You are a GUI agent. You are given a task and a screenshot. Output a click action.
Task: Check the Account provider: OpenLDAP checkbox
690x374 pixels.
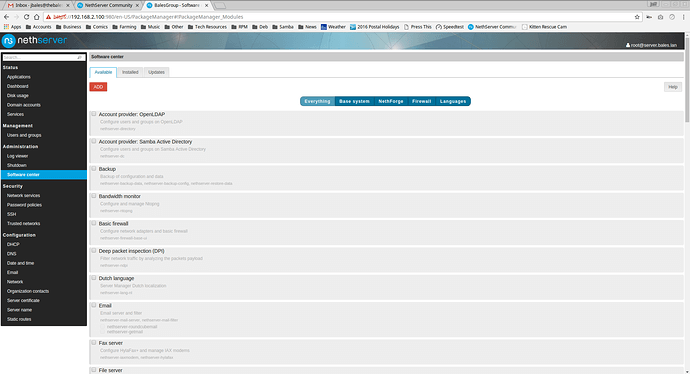click(94, 114)
